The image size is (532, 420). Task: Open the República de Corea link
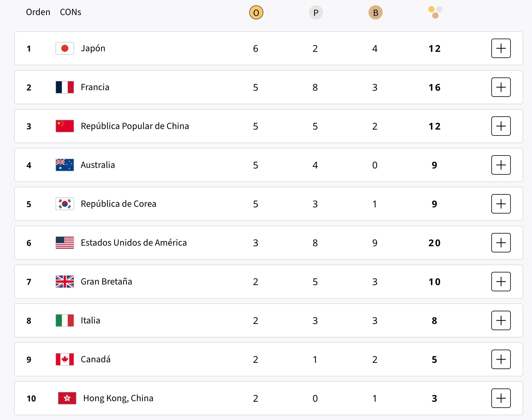click(118, 204)
